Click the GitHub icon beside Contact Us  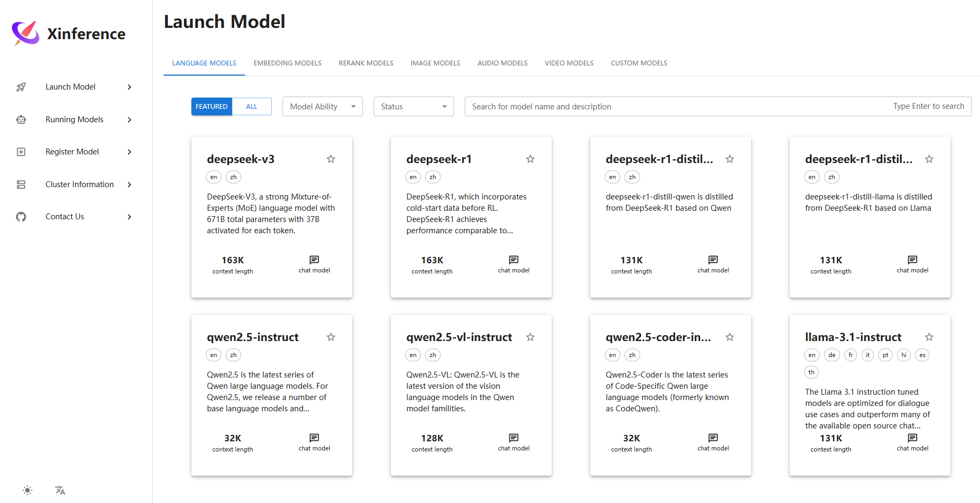[x=21, y=217]
